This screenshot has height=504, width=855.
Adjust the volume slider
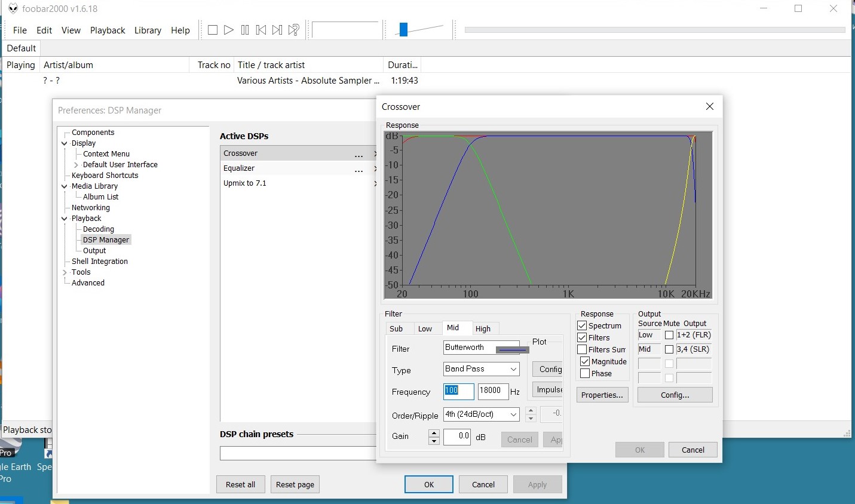403,29
